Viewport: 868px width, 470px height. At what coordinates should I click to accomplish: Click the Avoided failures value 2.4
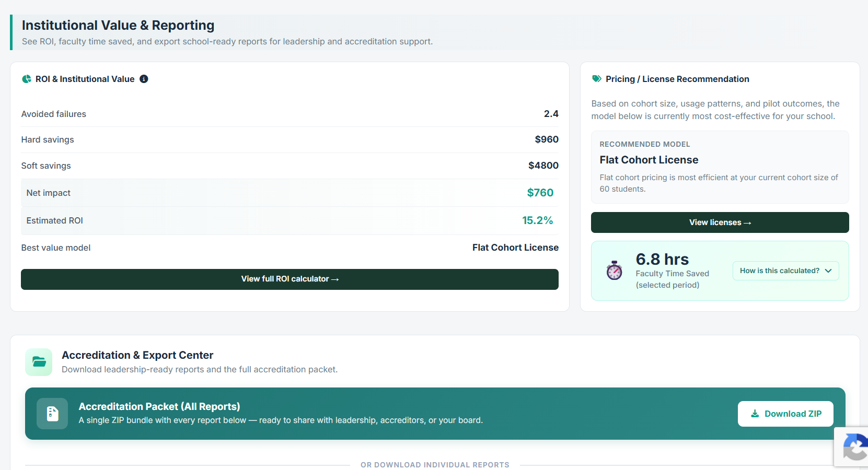(551, 114)
